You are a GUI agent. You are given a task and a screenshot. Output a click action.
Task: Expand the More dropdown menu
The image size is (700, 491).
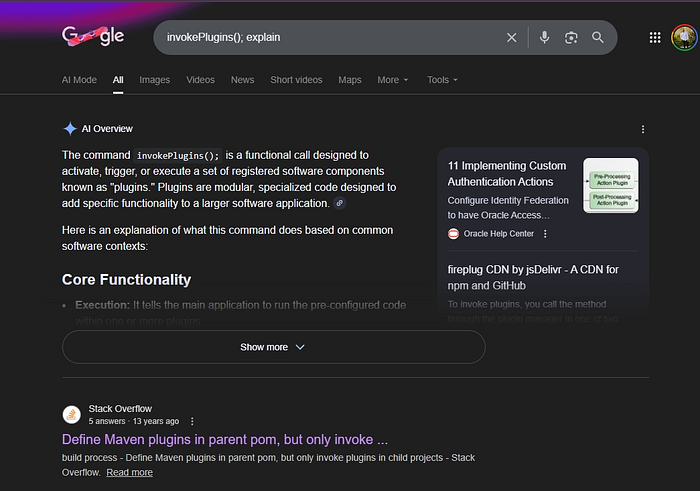(x=393, y=80)
